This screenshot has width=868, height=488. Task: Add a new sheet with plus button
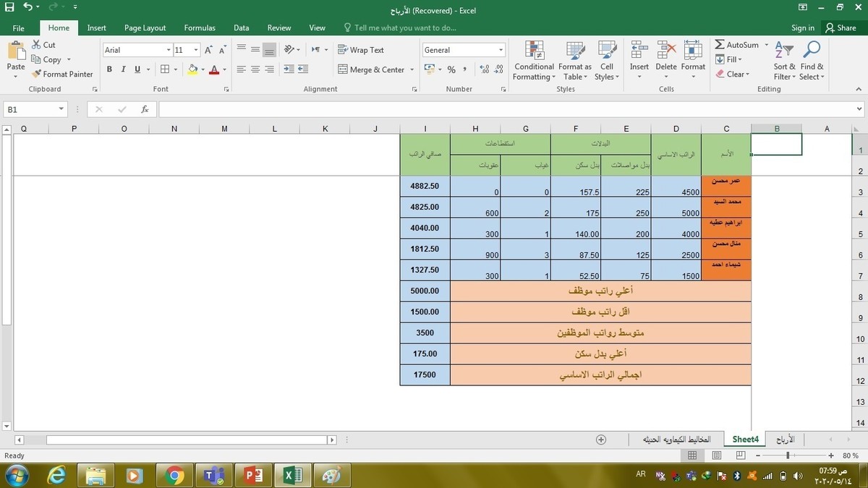601,440
